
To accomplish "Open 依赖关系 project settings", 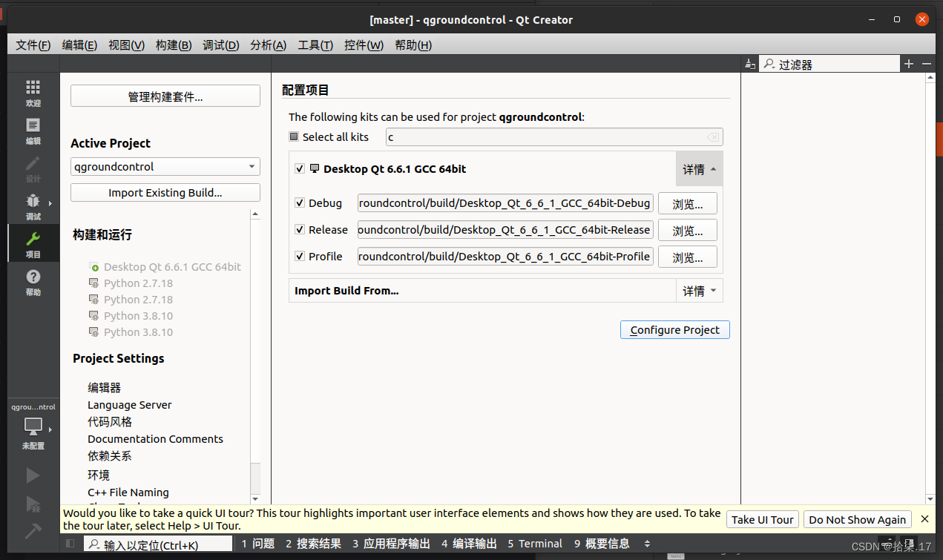I will coord(110,456).
